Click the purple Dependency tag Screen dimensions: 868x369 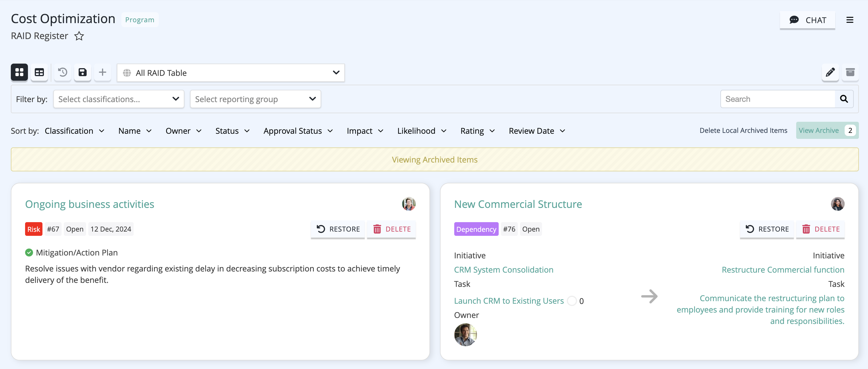click(x=476, y=229)
